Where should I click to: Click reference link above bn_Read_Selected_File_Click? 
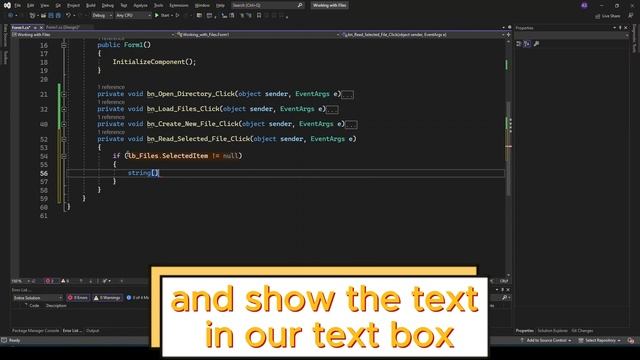tap(111, 132)
